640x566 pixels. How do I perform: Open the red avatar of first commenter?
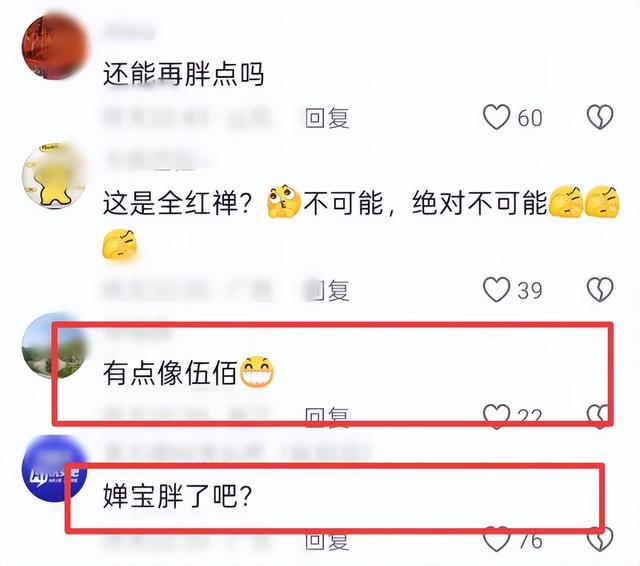pyautogui.click(x=55, y=46)
